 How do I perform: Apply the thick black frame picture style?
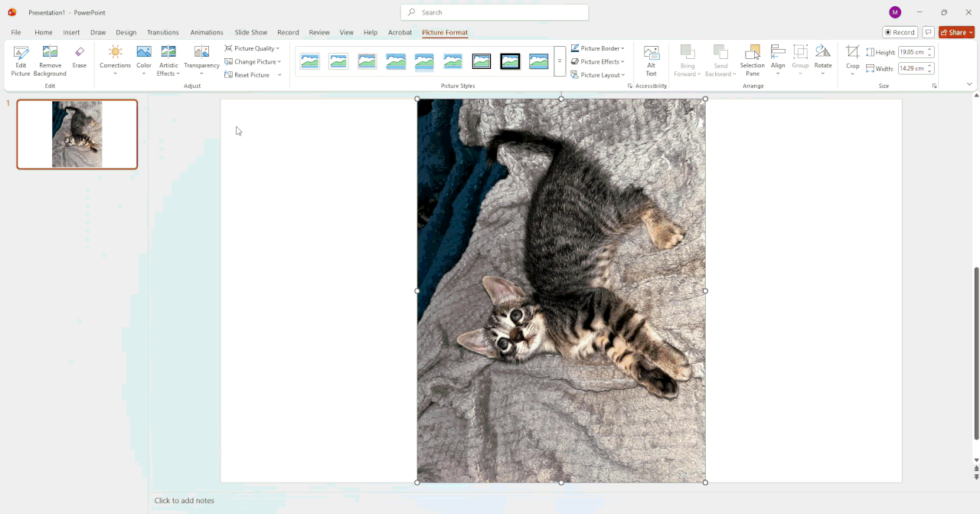(510, 61)
